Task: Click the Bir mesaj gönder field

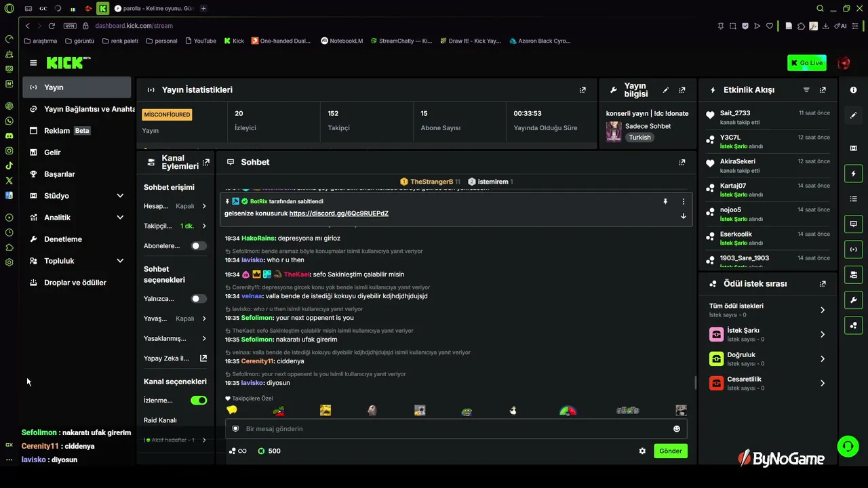Action: point(456,429)
